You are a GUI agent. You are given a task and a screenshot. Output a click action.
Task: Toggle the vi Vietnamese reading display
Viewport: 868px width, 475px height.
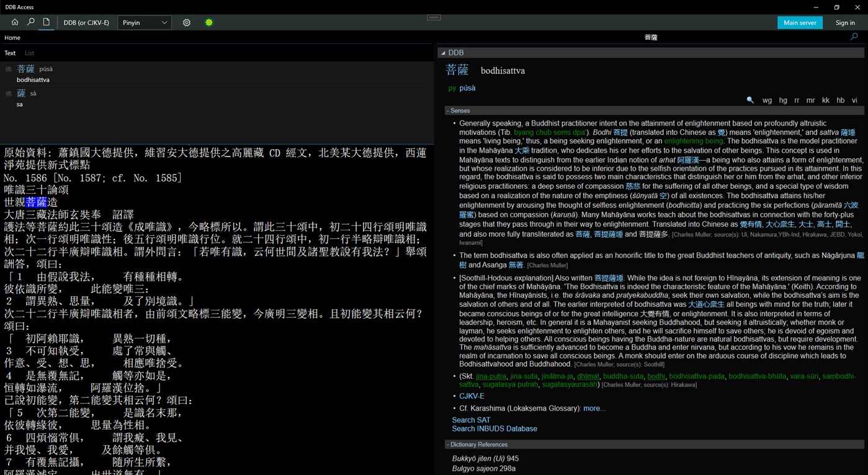[854, 100]
